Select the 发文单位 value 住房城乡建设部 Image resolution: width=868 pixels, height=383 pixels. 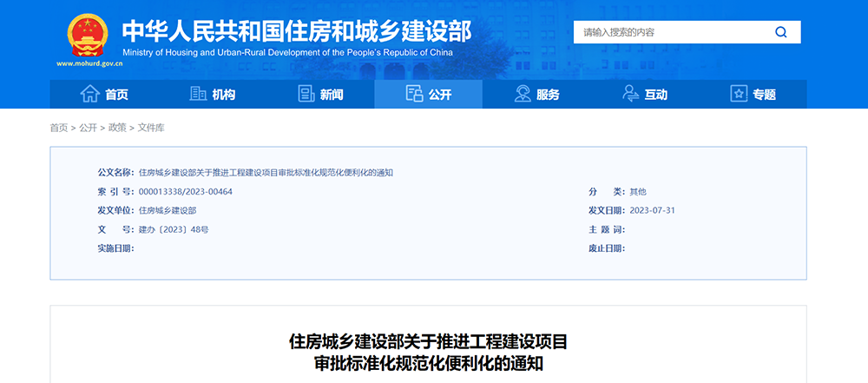(x=168, y=211)
